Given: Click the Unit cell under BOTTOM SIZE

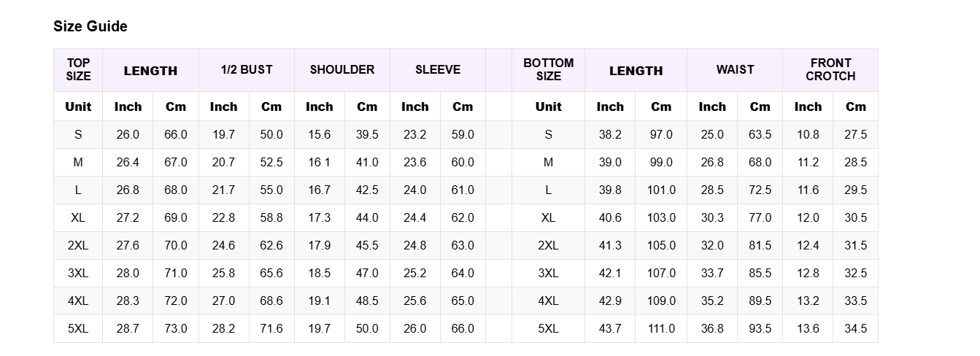Looking at the screenshot, I should 549,107.
